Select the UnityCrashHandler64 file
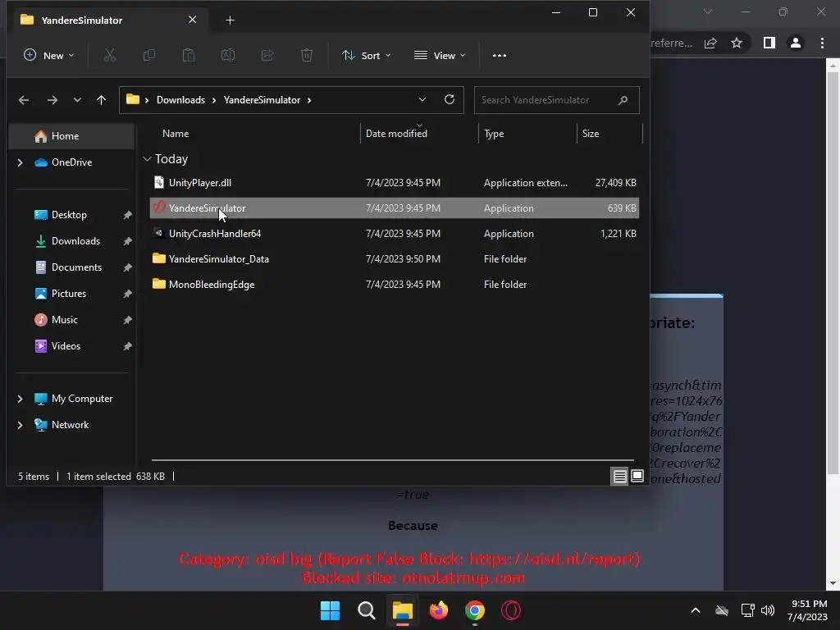Viewport: 840px width, 630px height. tap(395, 234)
